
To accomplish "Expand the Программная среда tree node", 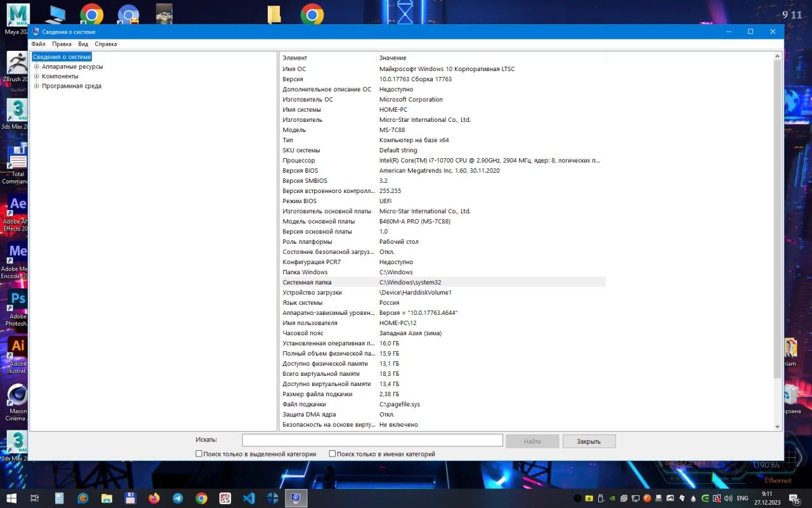I will [x=37, y=86].
